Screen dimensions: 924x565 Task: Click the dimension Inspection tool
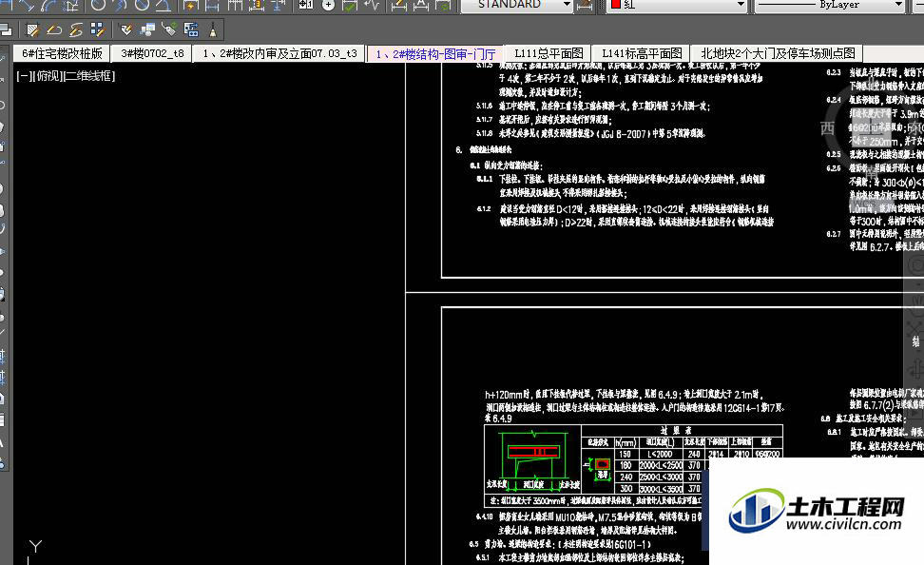(x=350, y=6)
